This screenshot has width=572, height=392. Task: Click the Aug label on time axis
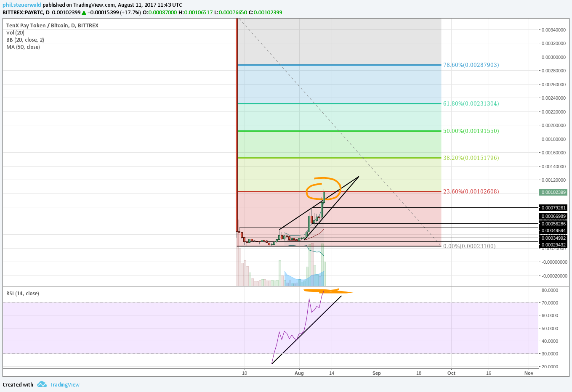pyautogui.click(x=299, y=373)
